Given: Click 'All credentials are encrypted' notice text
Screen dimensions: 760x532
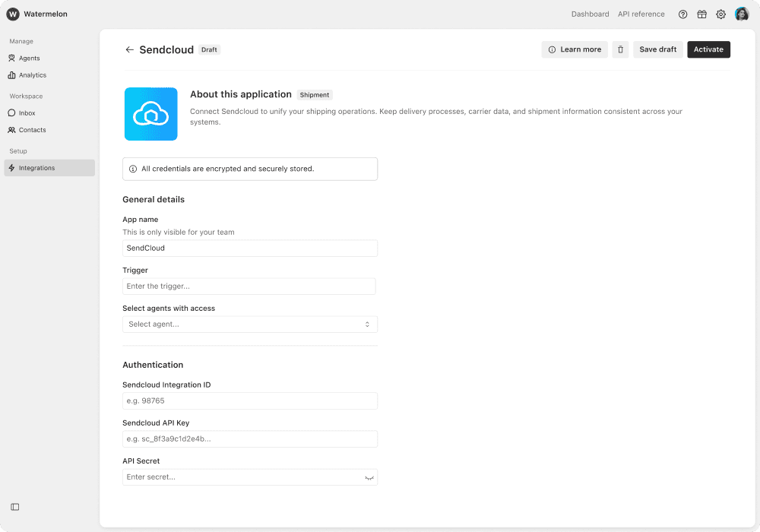Looking at the screenshot, I should (228, 169).
